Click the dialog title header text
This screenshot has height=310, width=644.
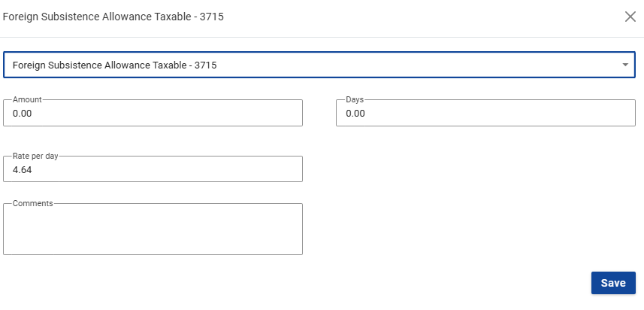(113, 17)
